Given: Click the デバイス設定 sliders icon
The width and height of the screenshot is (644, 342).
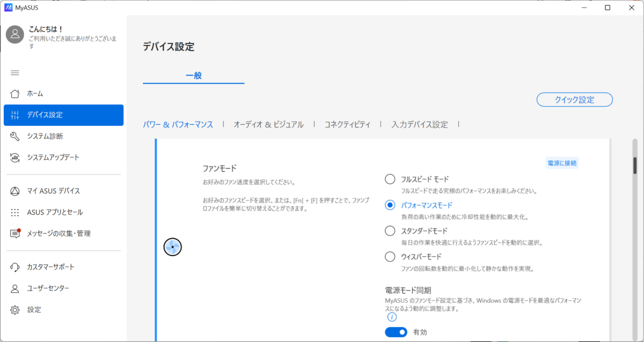Looking at the screenshot, I should 15,115.
